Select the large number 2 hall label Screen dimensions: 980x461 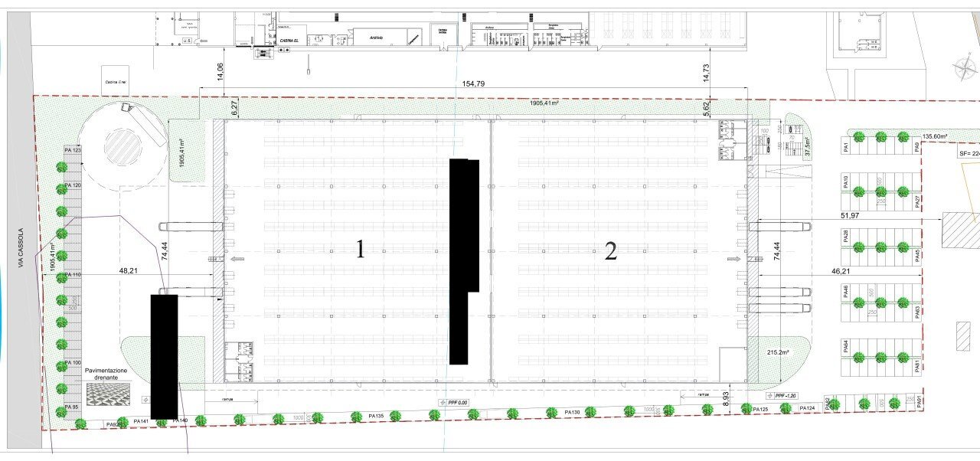[610, 251]
